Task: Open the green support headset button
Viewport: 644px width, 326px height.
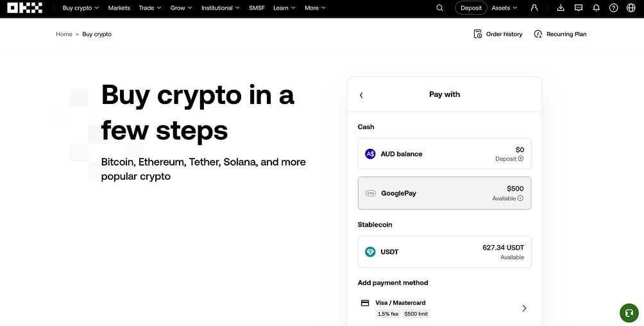Action: 629,313
